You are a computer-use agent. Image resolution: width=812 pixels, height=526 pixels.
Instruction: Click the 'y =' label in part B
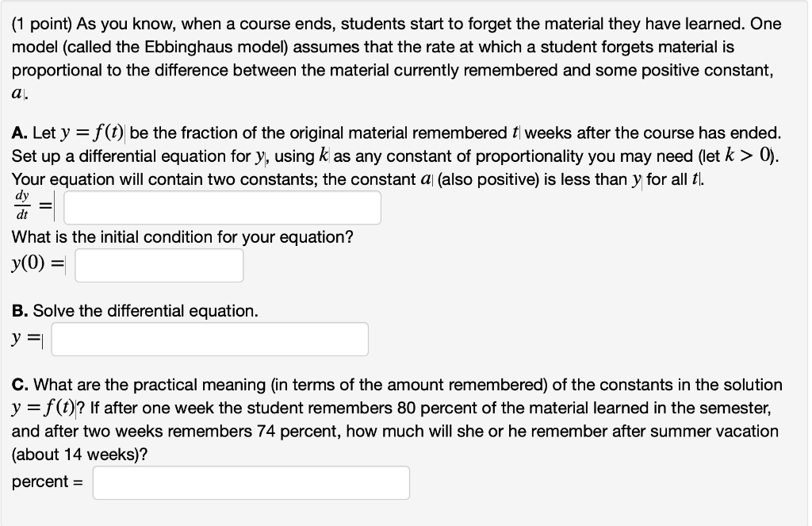pyautogui.click(x=26, y=339)
